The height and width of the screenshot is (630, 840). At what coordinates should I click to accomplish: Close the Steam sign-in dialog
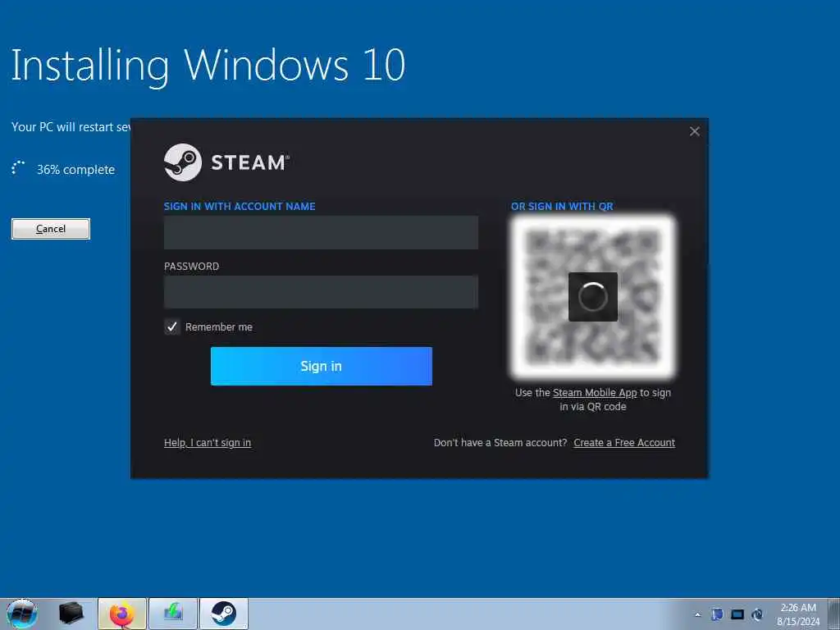coord(694,131)
